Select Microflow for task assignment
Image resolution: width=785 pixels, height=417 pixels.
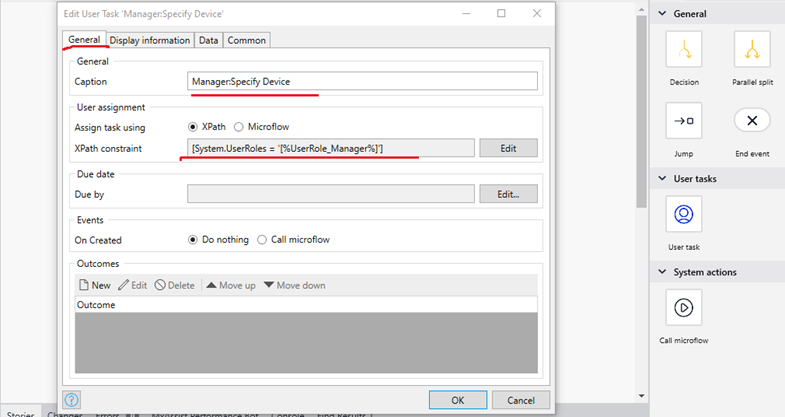click(x=239, y=127)
